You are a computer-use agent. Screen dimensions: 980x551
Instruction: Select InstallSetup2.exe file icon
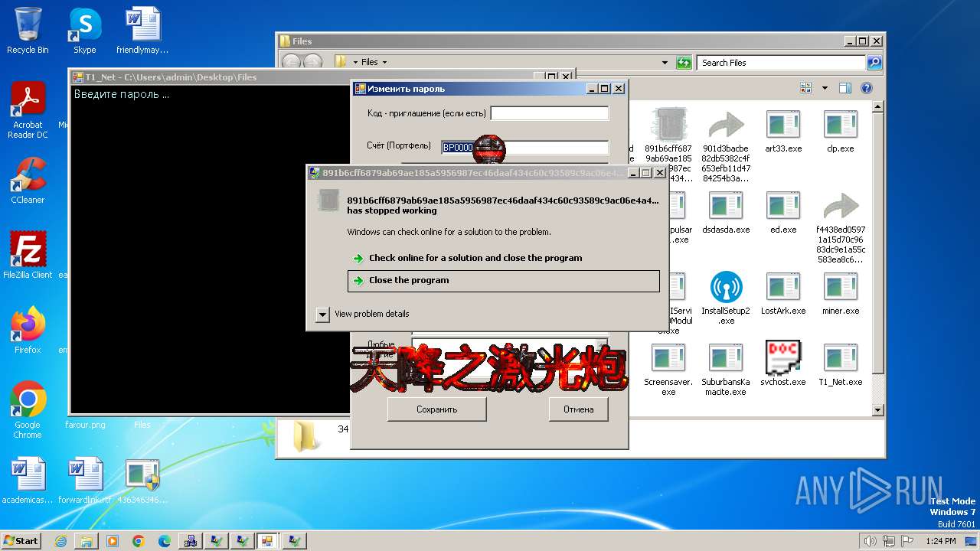click(726, 298)
